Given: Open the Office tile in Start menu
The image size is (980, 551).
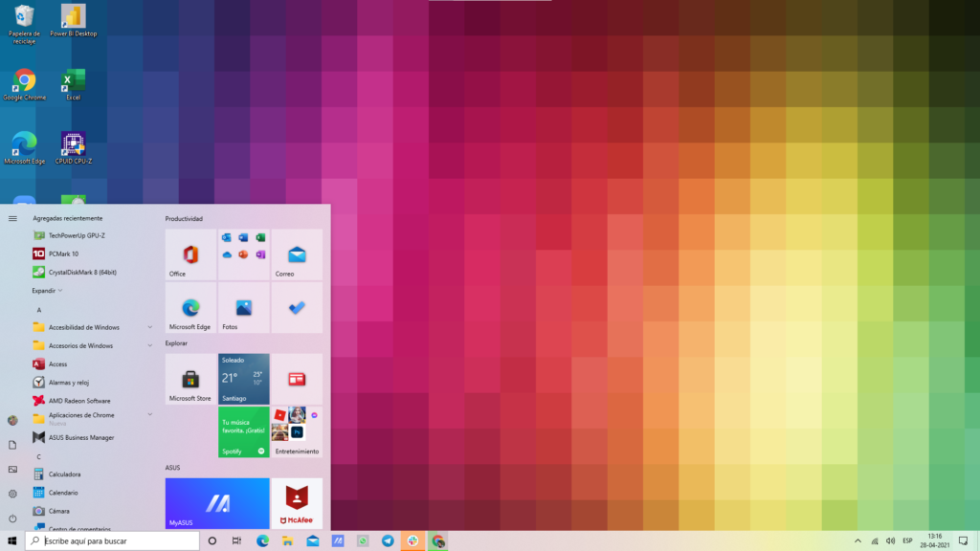Looking at the screenshot, I should [x=190, y=254].
